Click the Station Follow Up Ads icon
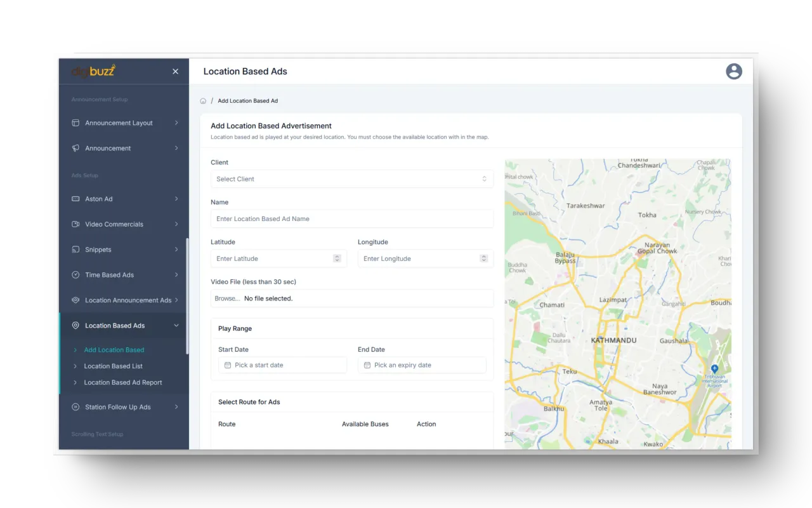 tap(75, 407)
